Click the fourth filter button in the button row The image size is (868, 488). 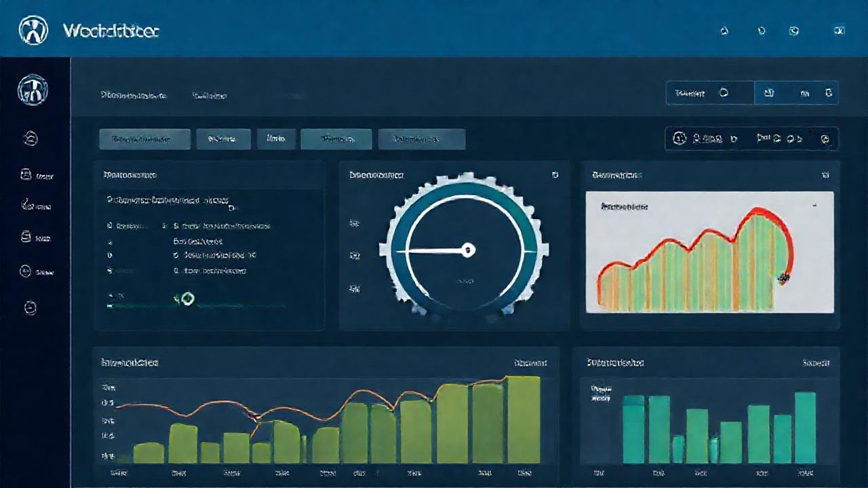[337, 138]
